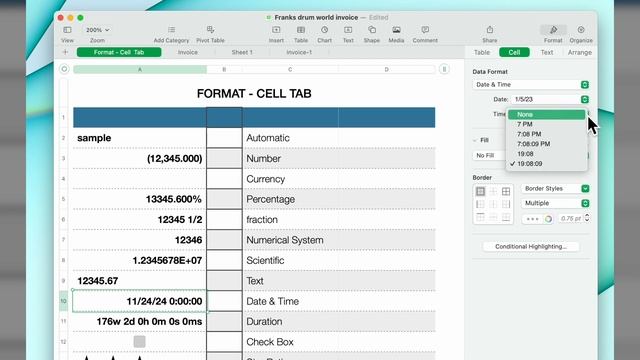640x360 pixels.
Task: Choose 7:08:09 PM time format
Action: point(547,144)
